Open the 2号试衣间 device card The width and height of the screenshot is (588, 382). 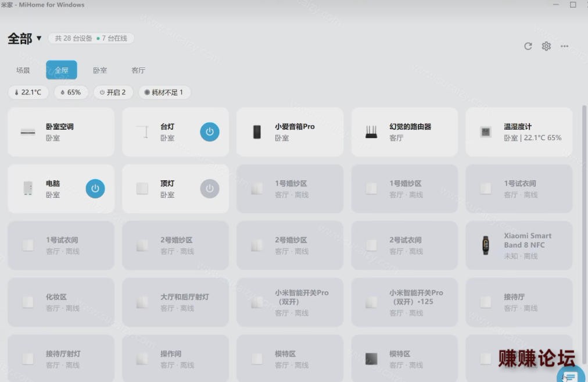(x=404, y=245)
